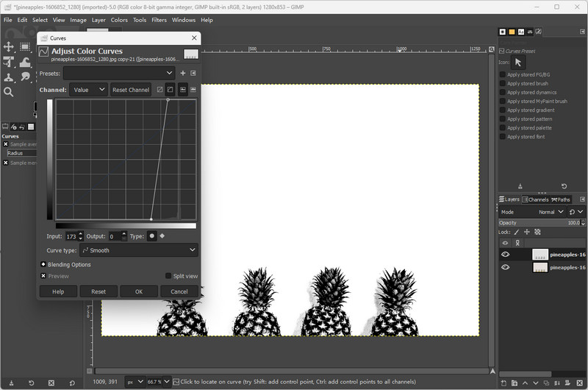This screenshot has height=390, width=588.
Task: Click Help button in Curves dialog
Action: pyautogui.click(x=58, y=291)
